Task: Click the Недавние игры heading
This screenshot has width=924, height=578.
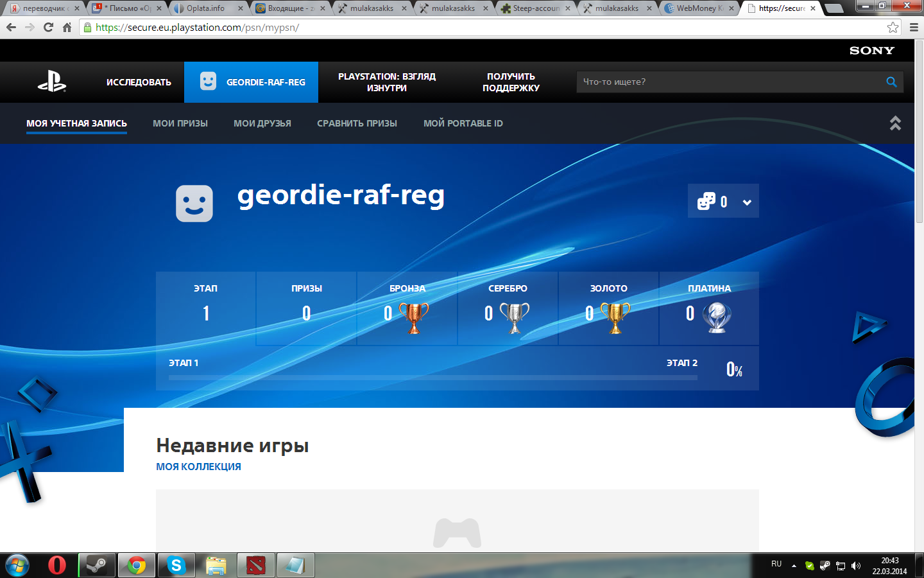Action: (232, 445)
